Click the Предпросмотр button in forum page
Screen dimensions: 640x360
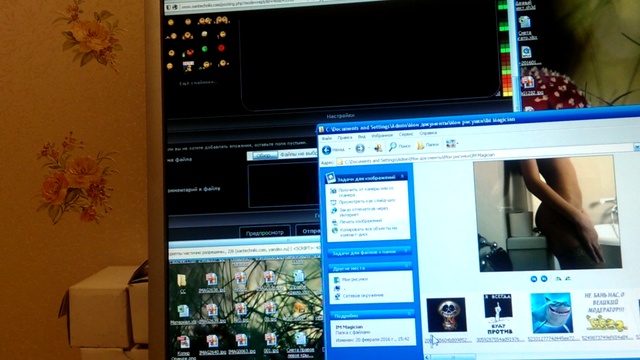coord(264,233)
